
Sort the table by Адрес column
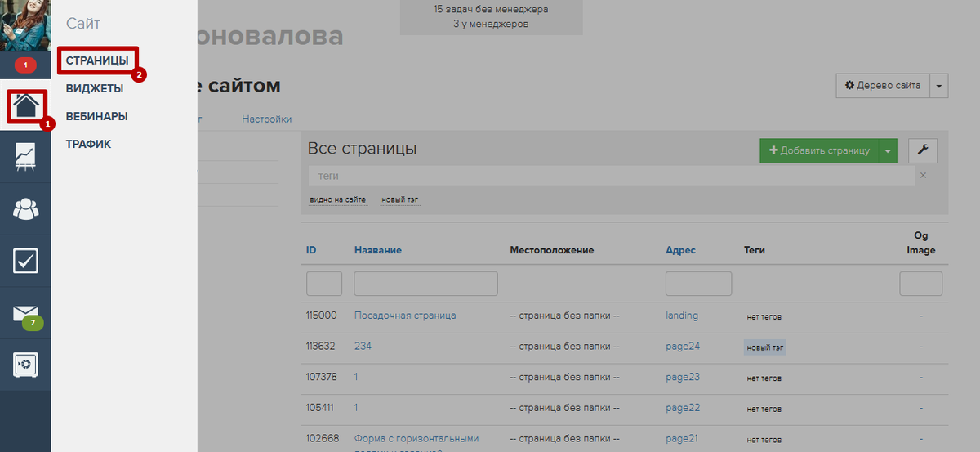point(680,250)
